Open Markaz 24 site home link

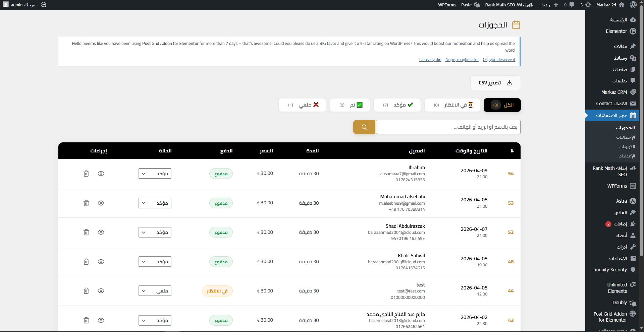[610, 5]
